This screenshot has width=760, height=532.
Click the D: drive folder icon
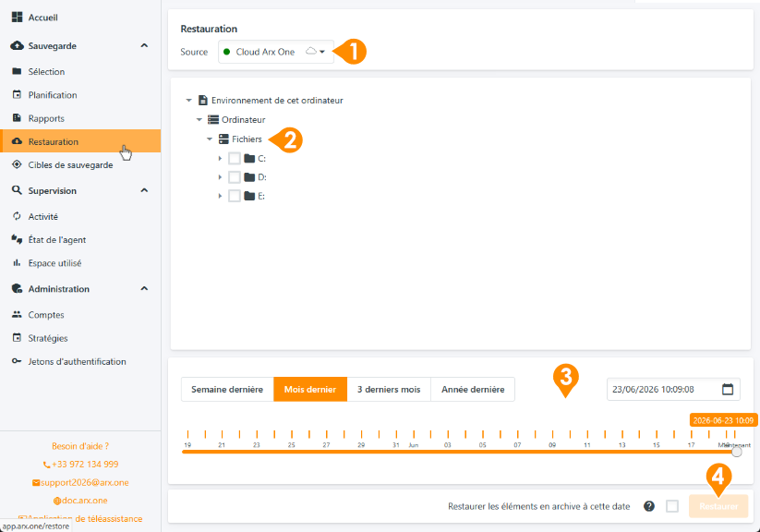(x=249, y=177)
